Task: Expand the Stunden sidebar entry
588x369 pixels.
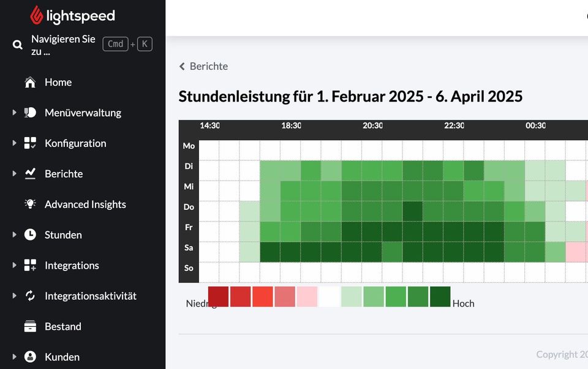Action: tap(14, 234)
